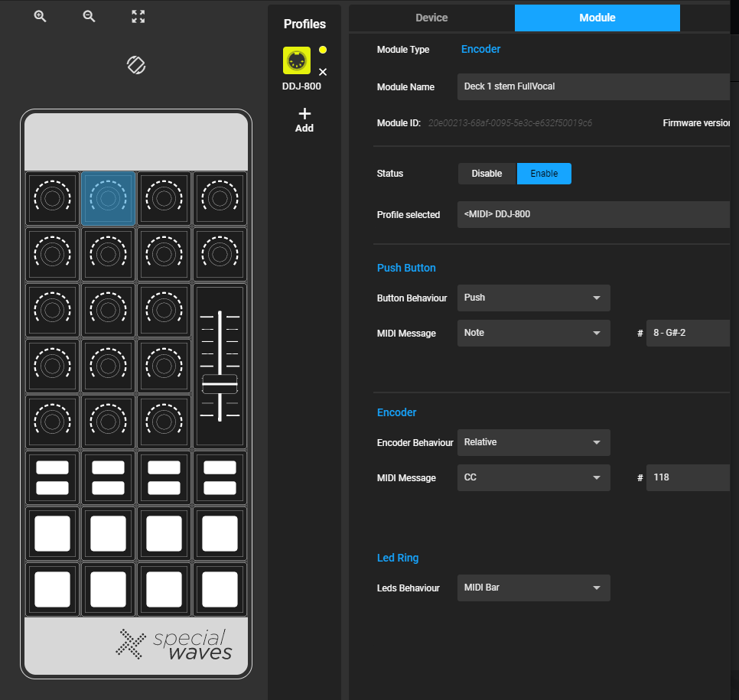Set module status to Enable

point(544,174)
